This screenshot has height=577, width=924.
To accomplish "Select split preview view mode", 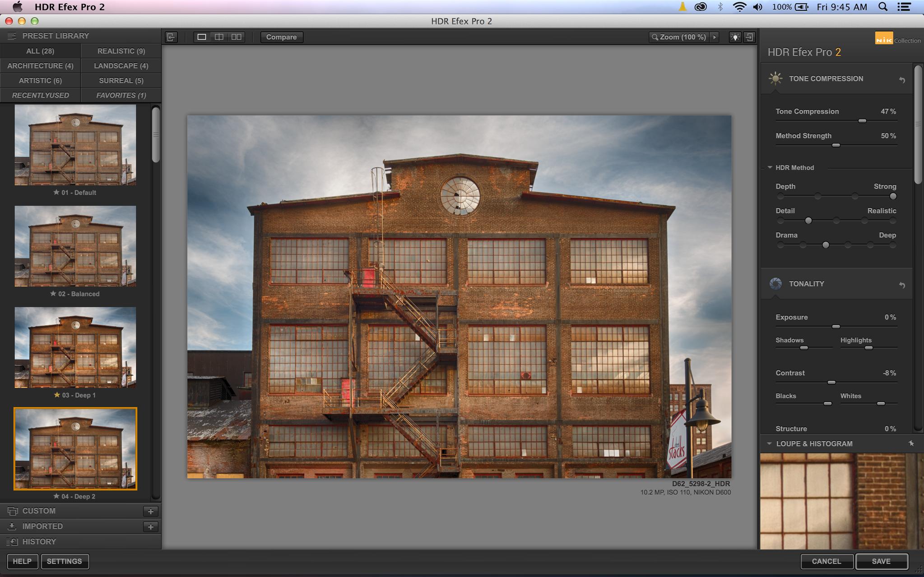I will click(219, 37).
